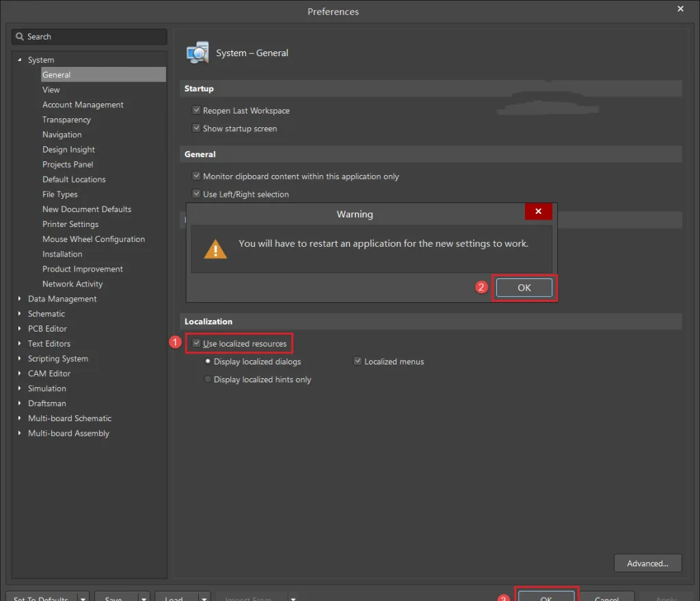700x601 pixels.
Task: Expand the PCB Editor category
Action: pos(19,328)
